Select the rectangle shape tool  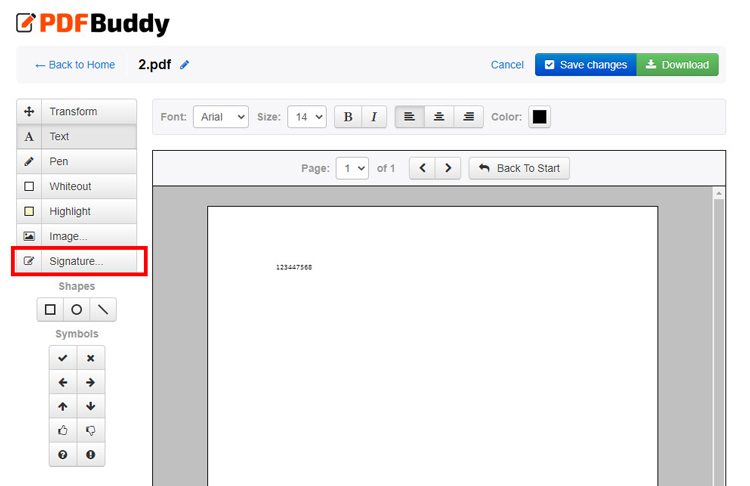tap(50, 310)
